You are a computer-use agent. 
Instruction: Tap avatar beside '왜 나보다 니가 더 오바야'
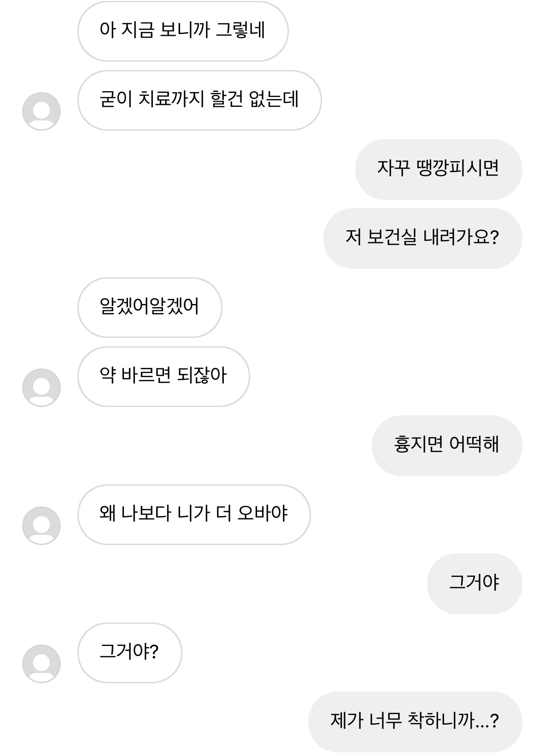41,525
